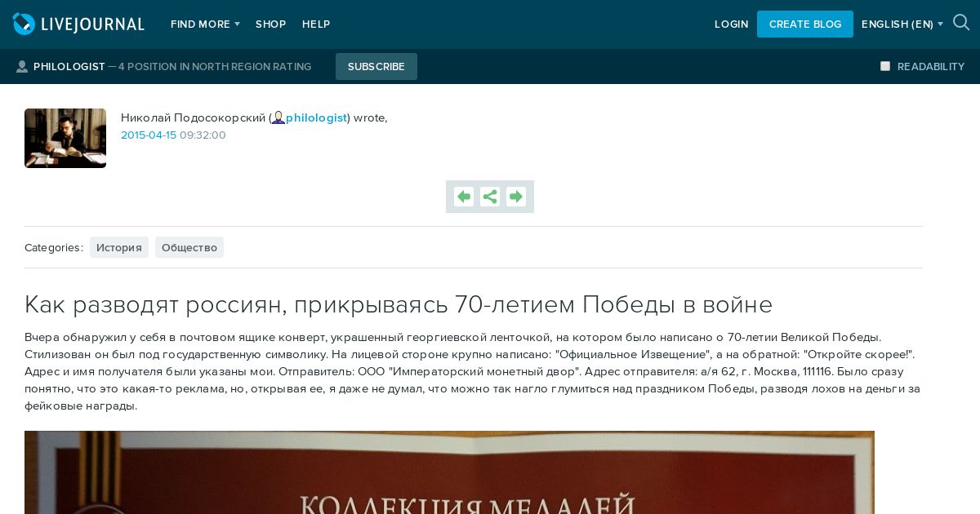
Task: Select the История category tag
Action: [119, 247]
